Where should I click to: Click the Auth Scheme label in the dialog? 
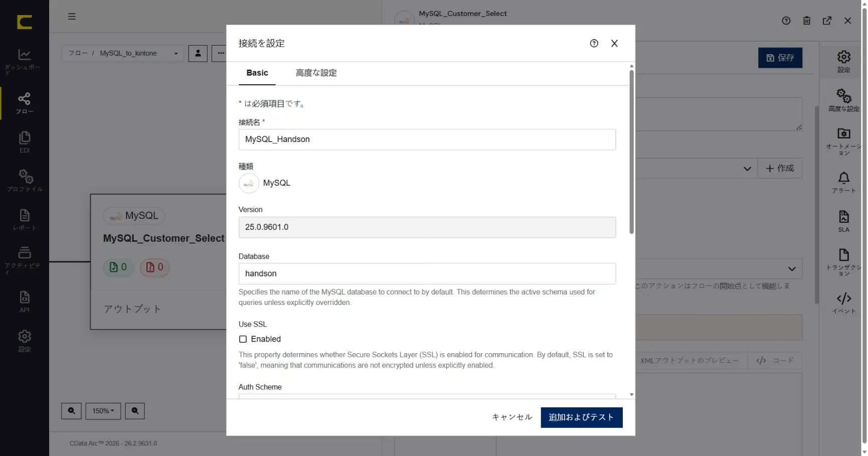260,388
